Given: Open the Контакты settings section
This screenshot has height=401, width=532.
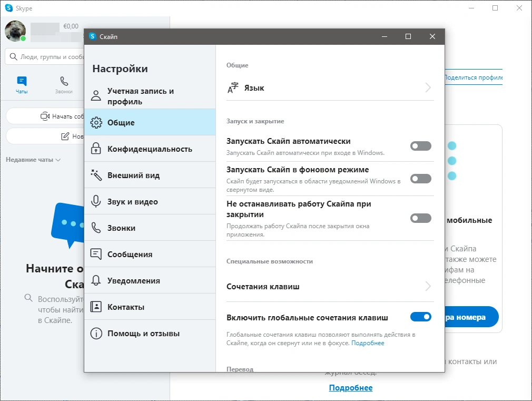Looking at the screenshot, I should (150, 307).
